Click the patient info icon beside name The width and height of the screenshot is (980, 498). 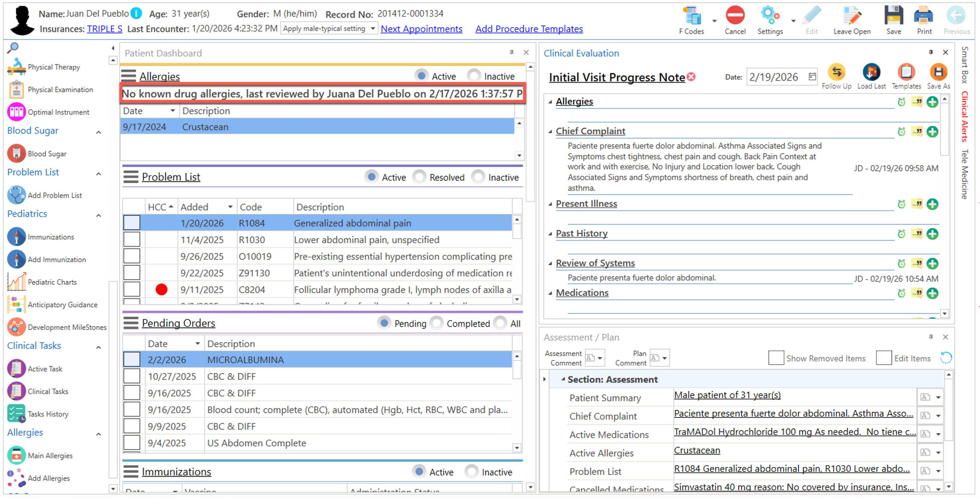(x=136, y=14)
